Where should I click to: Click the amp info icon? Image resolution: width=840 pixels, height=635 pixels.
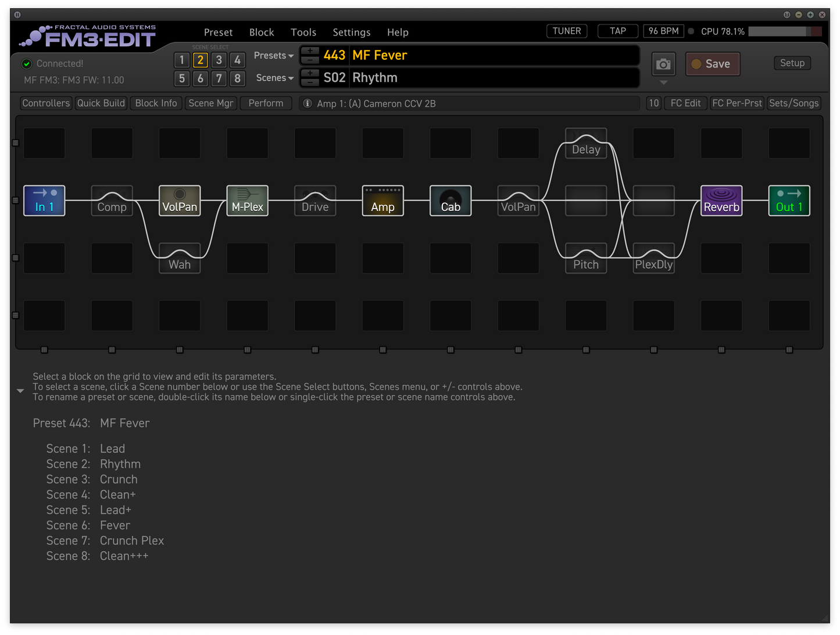click(x=308, y=103)
